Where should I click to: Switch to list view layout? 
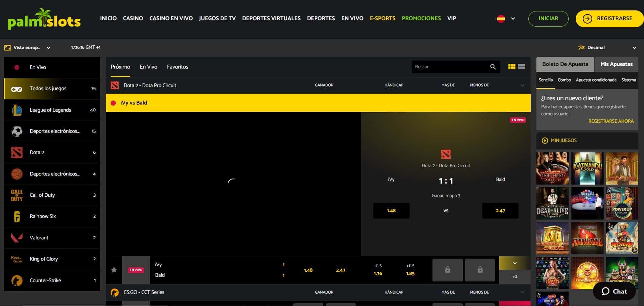click(x=522, y=67)
